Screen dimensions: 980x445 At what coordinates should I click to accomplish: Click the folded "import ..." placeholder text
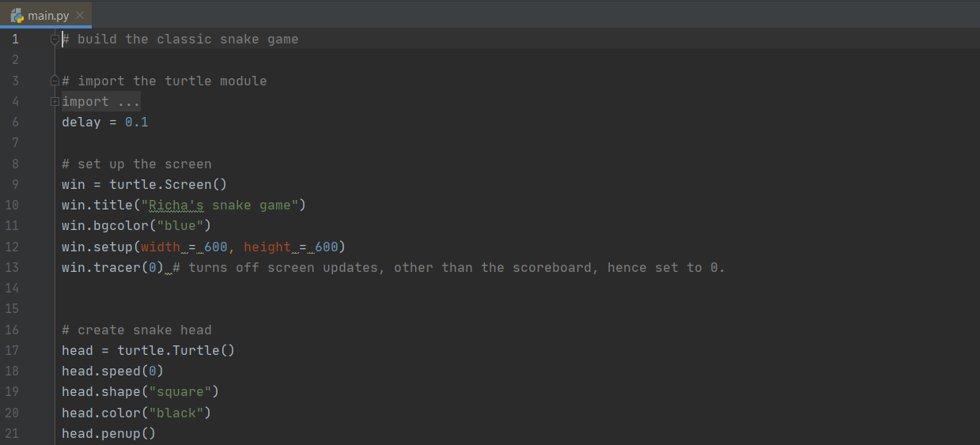click(x=101, y=101)
